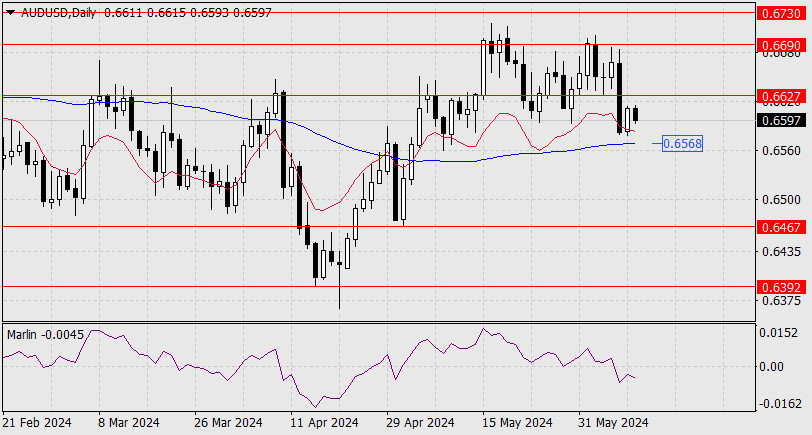The image size is (812, 435).
Task: Select the 0.6467 red price label
Action: click(781, 227)
